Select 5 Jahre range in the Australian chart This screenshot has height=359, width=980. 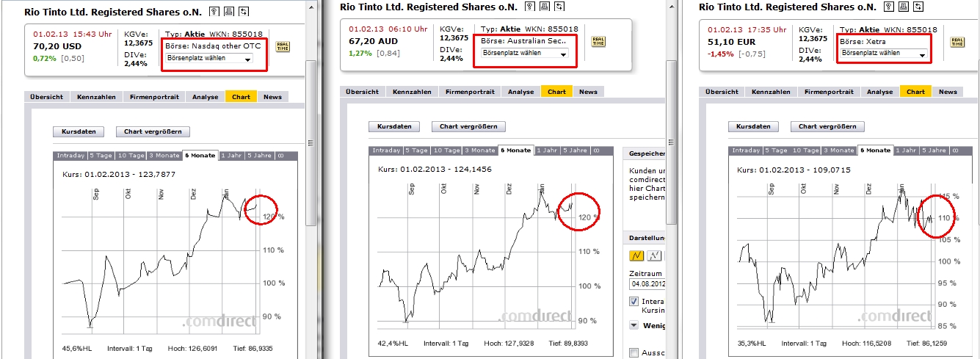(x=575, y=151)
